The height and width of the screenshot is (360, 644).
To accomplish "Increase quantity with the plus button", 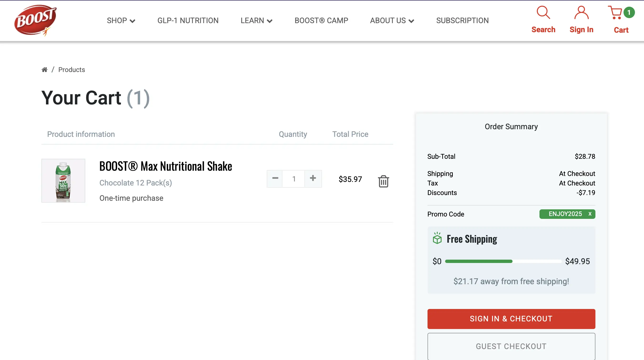I will tap(313, 179).
